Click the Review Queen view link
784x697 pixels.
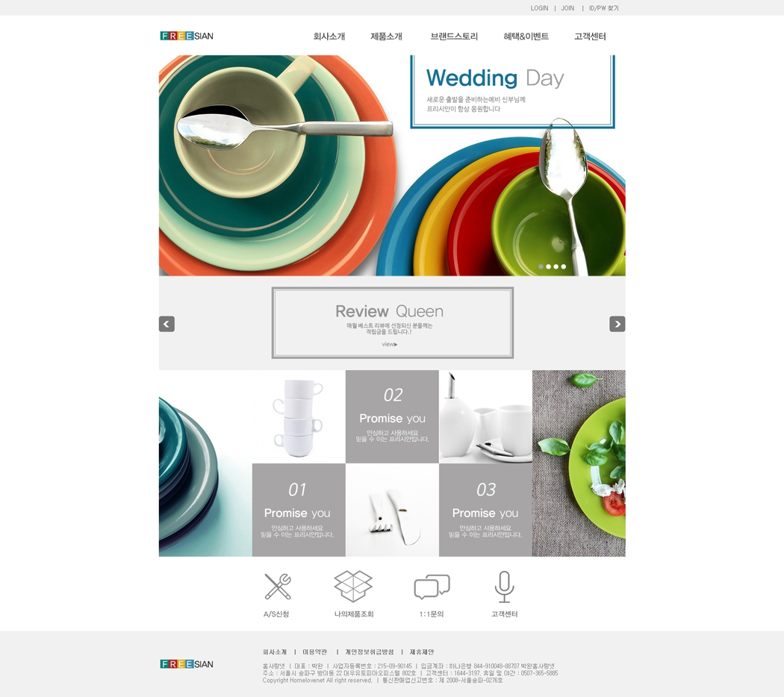[x=390, y=344]
